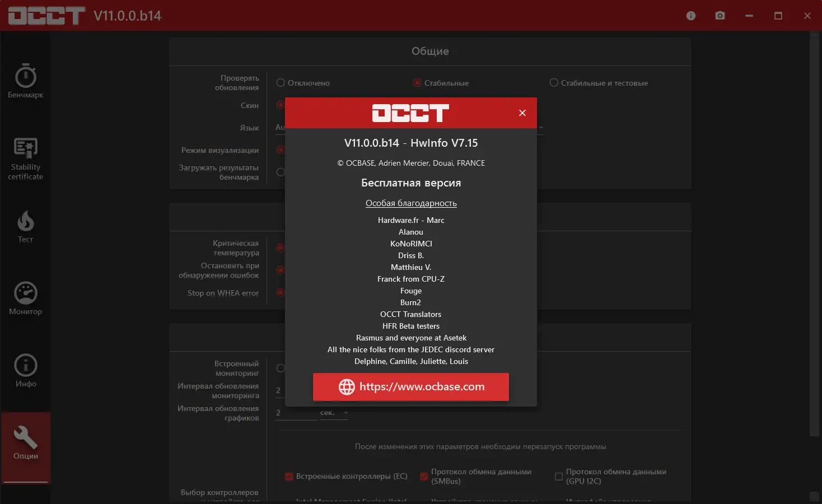The height and width of the screenshot is (504, 822).
Task: Click the graph update interval input field
Action: (296, 413)
